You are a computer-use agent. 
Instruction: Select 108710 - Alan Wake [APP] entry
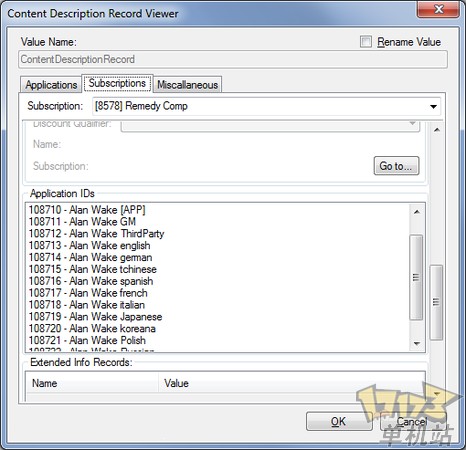pos(87,210)
